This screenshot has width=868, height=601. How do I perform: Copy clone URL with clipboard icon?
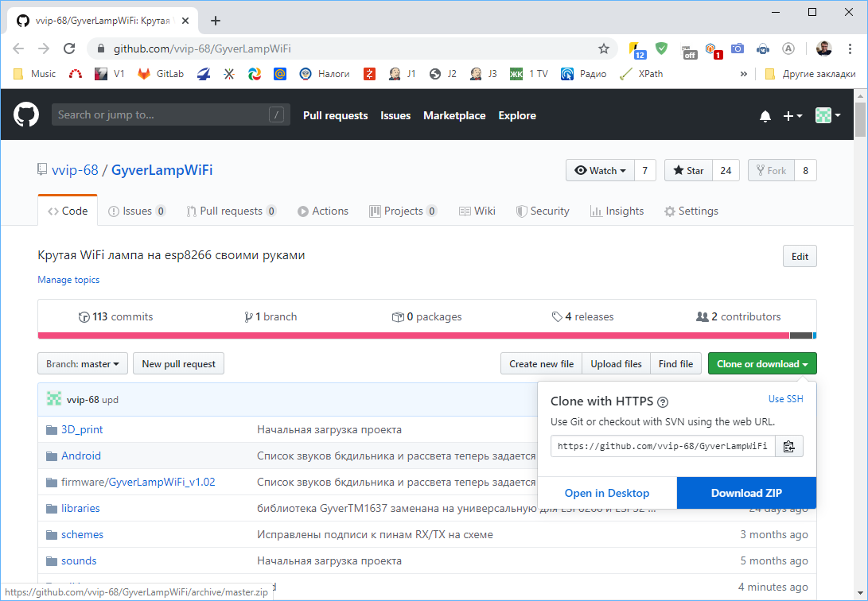tap(789, 446)
